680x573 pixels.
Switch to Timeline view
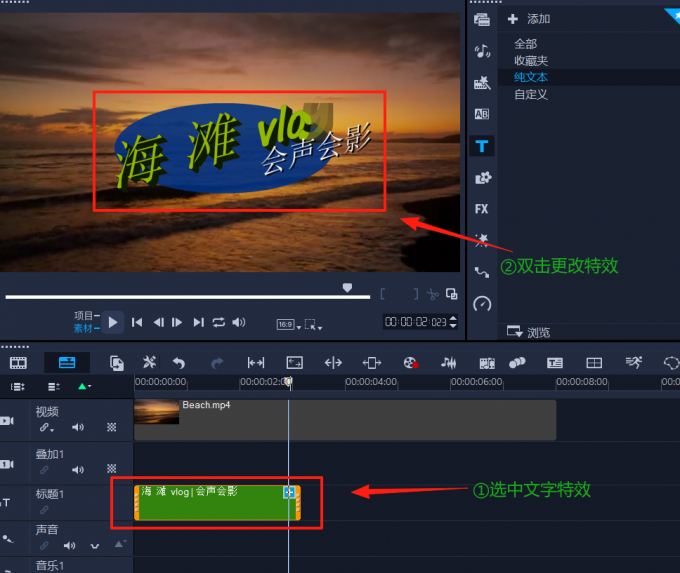pyautogui.click(x=67, y=362)
